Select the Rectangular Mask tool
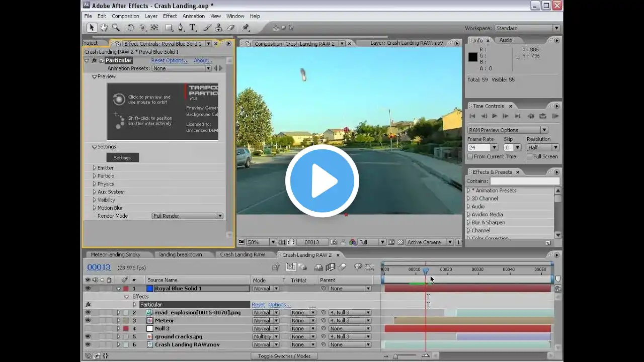This screenshot has width=644, height=362. tap(169, 28)
